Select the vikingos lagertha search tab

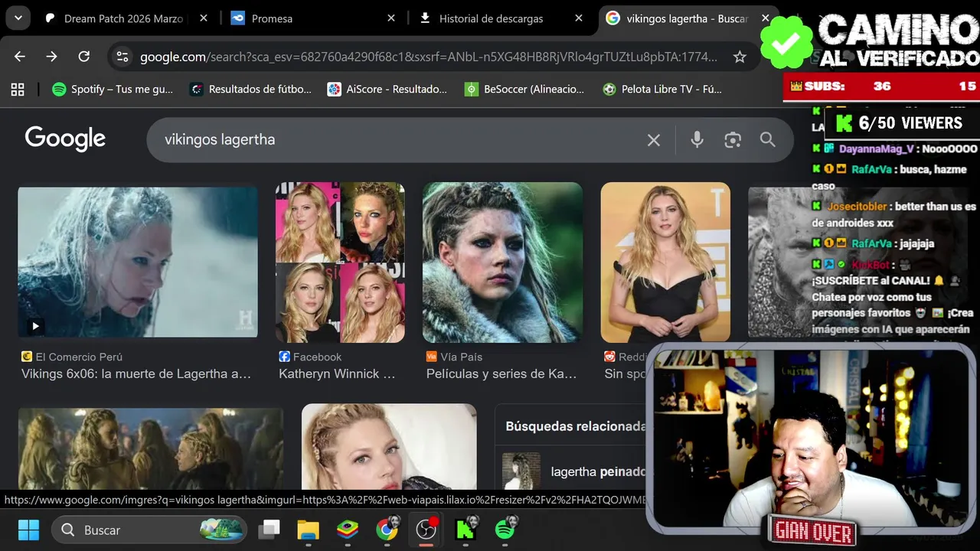pyautogui.click(x=688, y=18)
